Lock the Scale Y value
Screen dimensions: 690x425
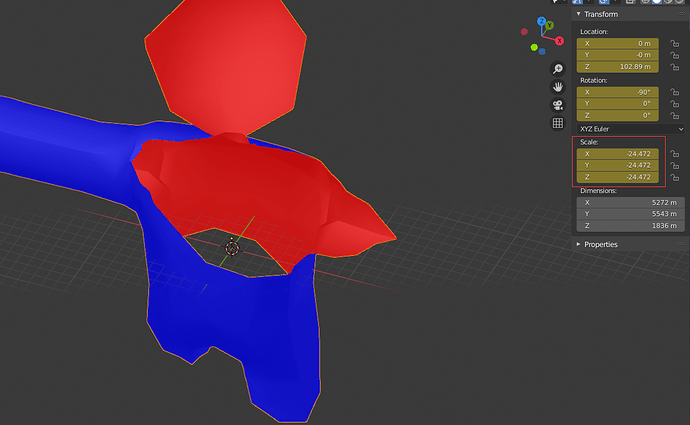[x=674, y=165]
